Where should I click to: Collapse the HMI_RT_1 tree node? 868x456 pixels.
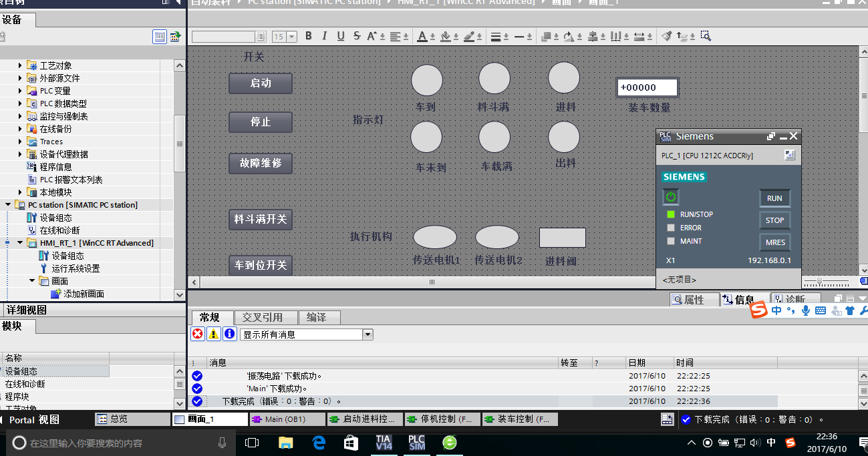[20, 243]
